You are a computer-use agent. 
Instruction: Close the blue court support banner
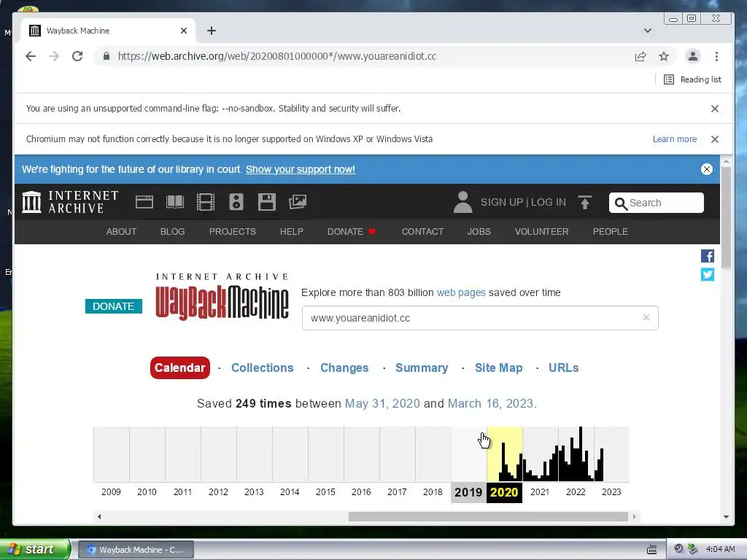706,169
